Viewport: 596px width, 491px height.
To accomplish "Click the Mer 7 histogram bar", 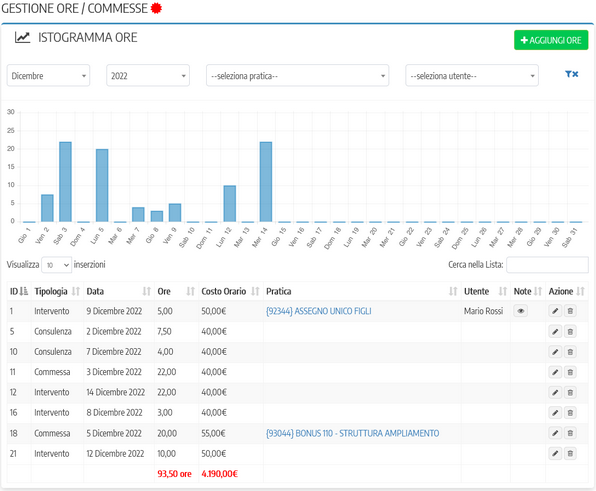I will 138,215.
